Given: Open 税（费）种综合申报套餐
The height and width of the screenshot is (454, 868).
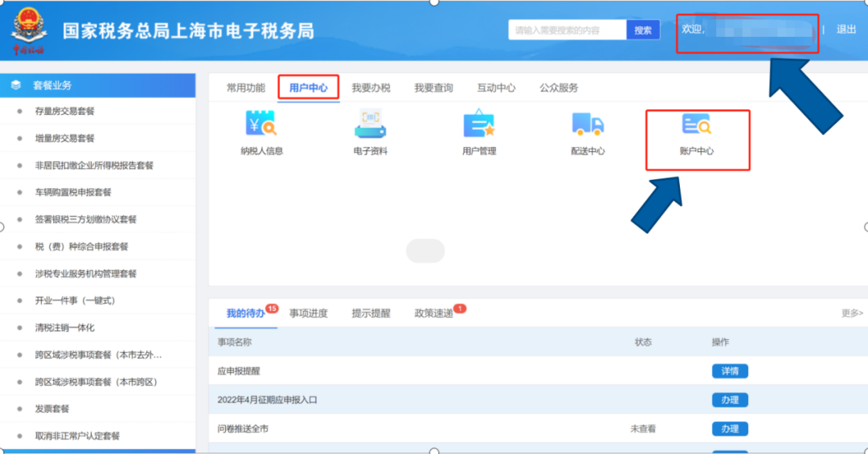Looking at the screenshot, I should tap(81, 247).
